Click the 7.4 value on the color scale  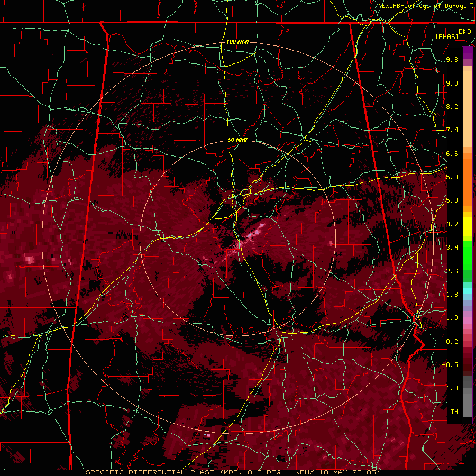tap(452, 130)
